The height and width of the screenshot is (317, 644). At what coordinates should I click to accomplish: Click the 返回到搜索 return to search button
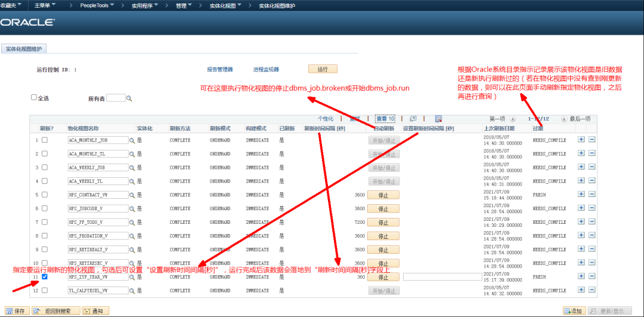(55, 311)
